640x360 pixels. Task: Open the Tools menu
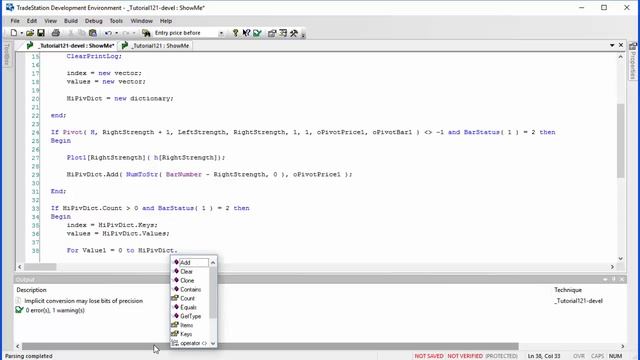pyautogui.click(x=116, y=21)
